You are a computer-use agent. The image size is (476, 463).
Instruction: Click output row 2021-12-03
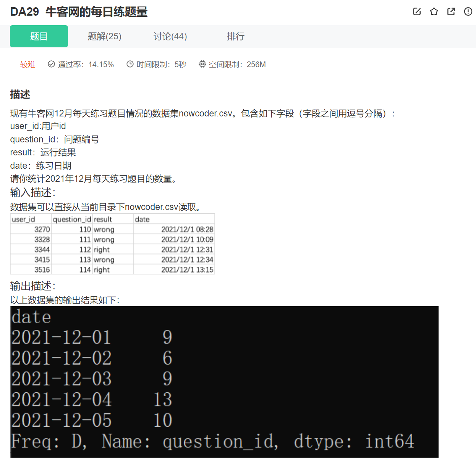point(92,379)
